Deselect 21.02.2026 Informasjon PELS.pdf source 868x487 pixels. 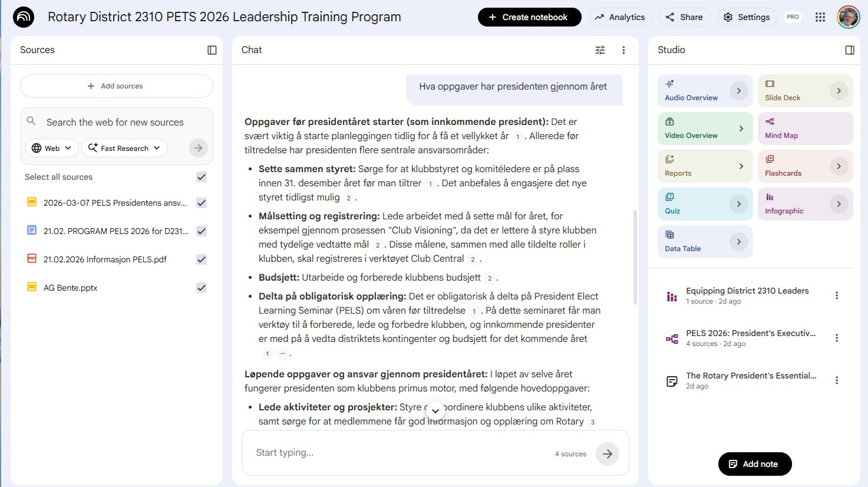pyautogui.click(x=202, y=259)
